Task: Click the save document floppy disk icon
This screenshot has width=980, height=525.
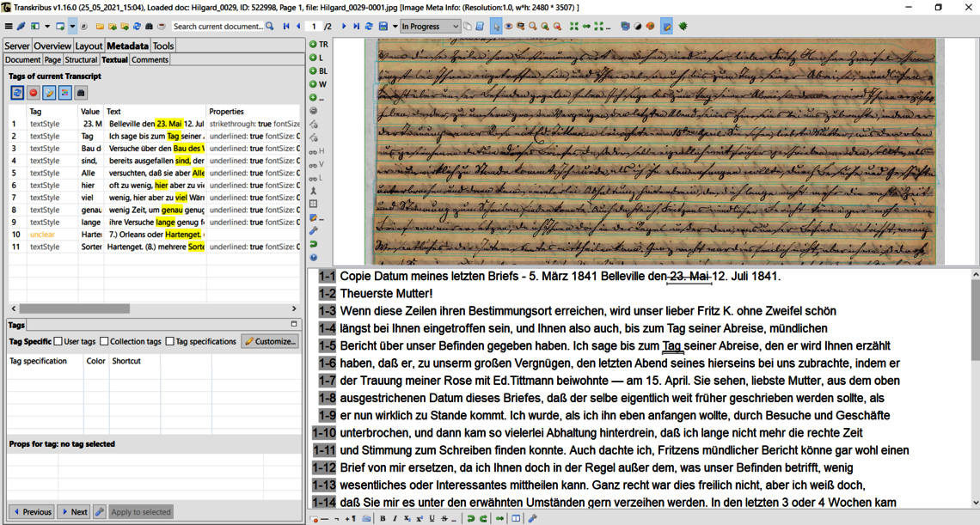Action: [383, 27]
